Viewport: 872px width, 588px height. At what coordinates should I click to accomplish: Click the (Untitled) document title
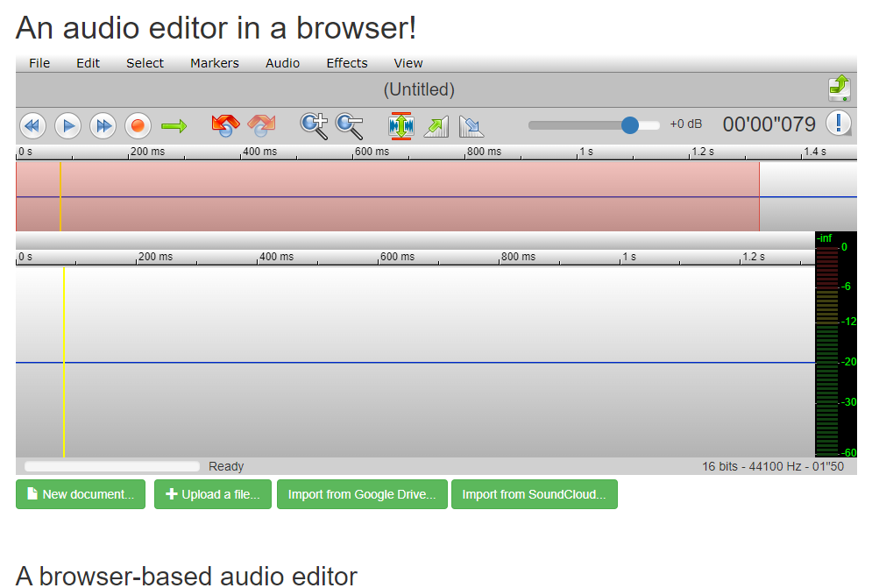pos(419,89)
